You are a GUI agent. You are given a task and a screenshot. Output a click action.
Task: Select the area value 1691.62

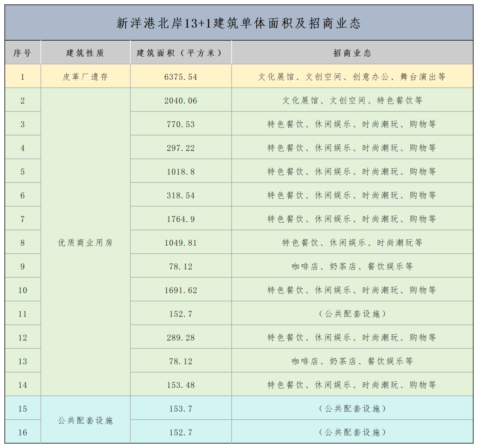[x=181, y=290]
